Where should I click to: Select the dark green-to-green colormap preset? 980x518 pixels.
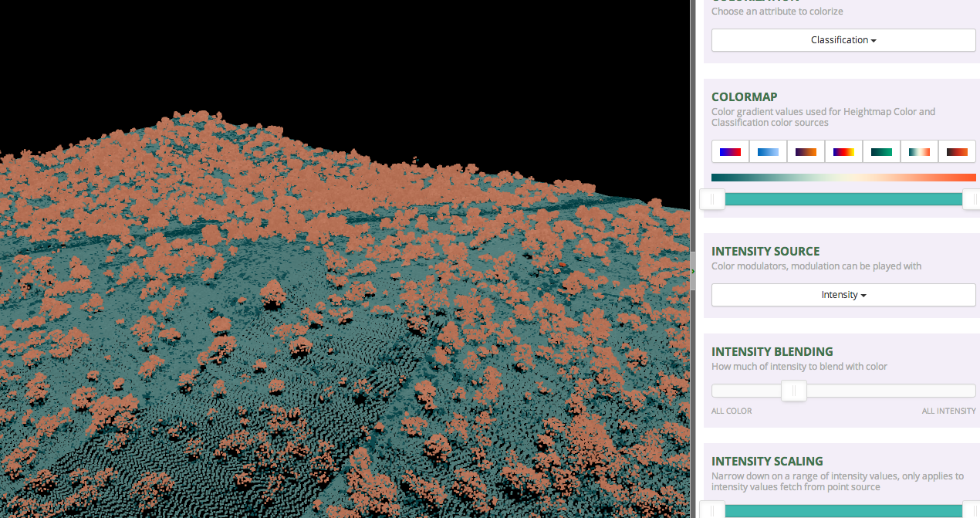click(x=881, y=151)
